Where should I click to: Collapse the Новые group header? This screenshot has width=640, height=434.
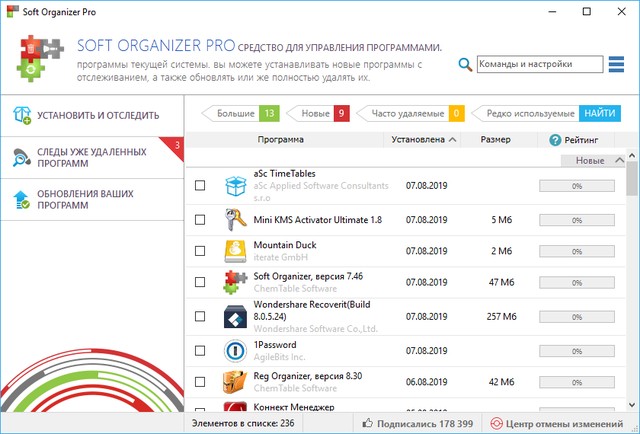tap(593, 160)
